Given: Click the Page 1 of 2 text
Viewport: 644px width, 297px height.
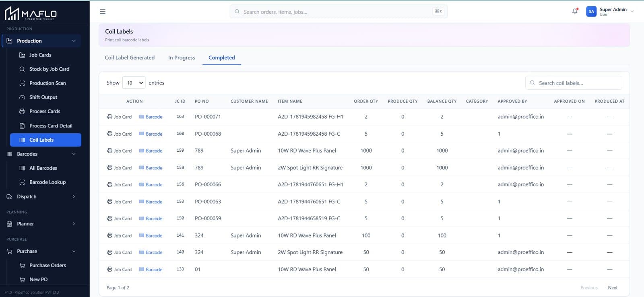Looking at the screenshot, I should click(x=118, y=288).
